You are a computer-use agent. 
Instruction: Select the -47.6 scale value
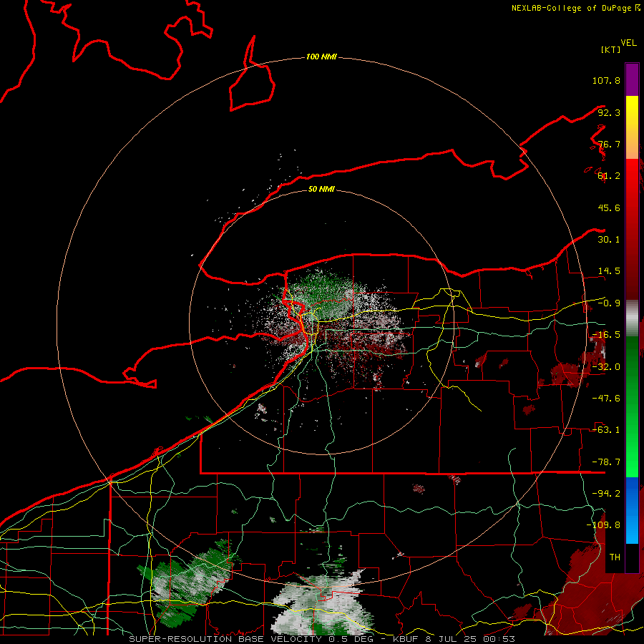(x=606, y=399)
